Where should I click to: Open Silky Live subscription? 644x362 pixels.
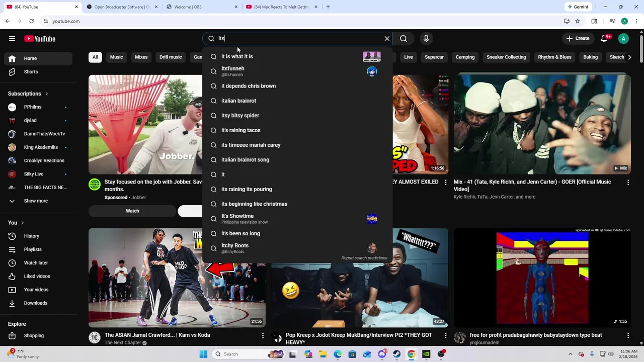(38, 174)
